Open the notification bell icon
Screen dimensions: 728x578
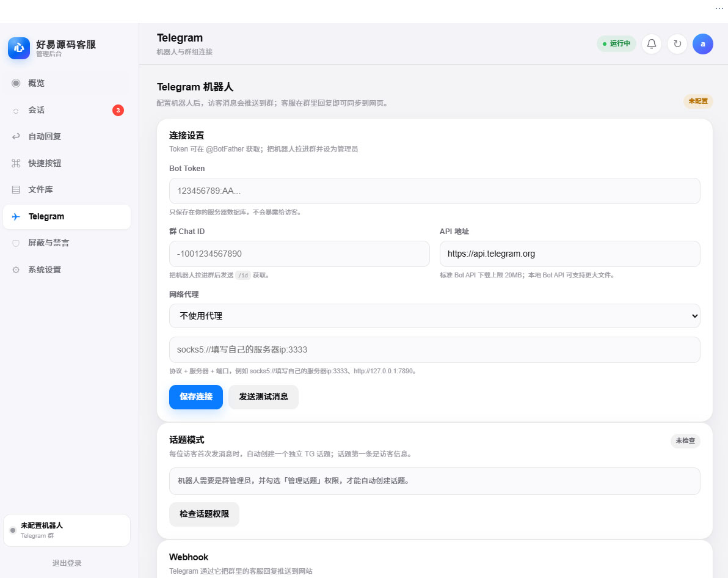(652, 43)
